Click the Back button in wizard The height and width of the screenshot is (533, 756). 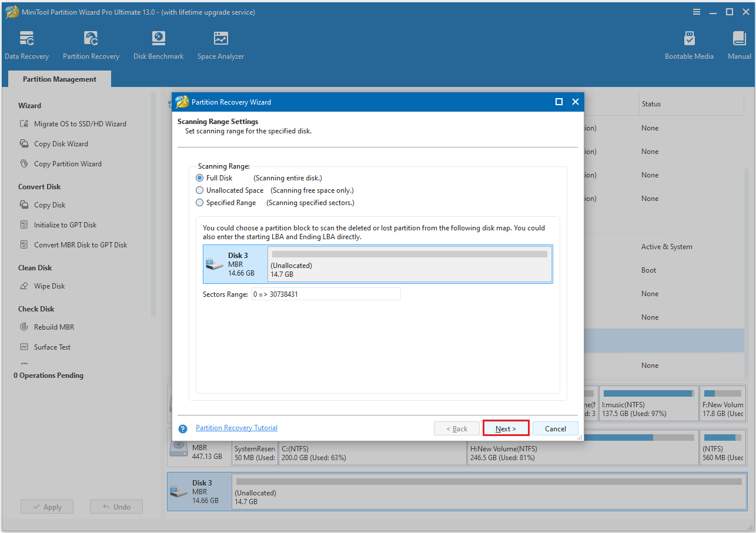[x=457, y=428]
